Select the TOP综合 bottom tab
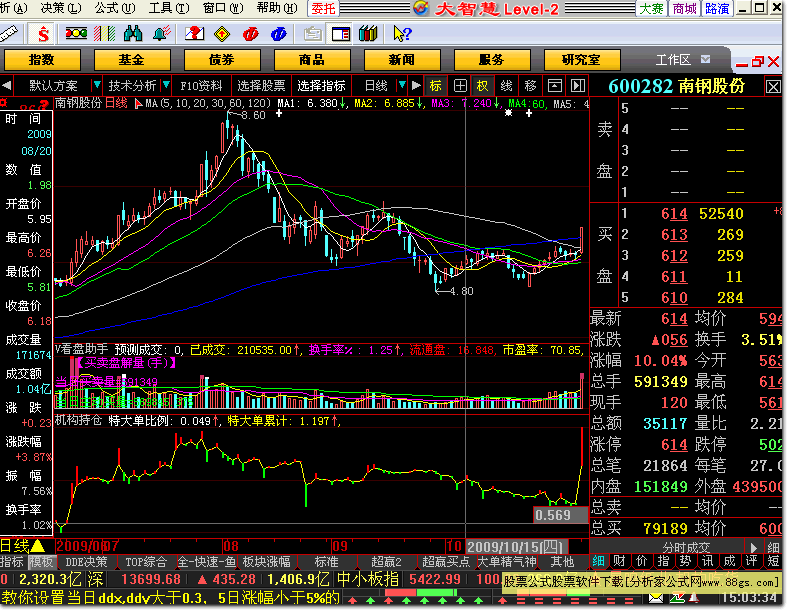789x611 pixels. [x=146, y=562]
